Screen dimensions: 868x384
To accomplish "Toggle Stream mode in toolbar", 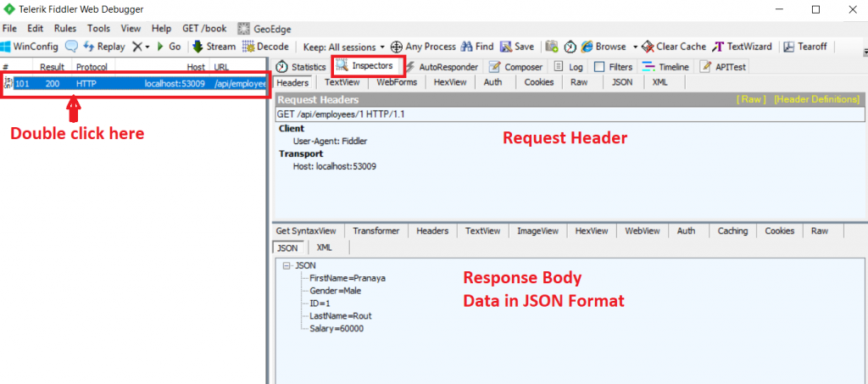I will coord(214,47).
